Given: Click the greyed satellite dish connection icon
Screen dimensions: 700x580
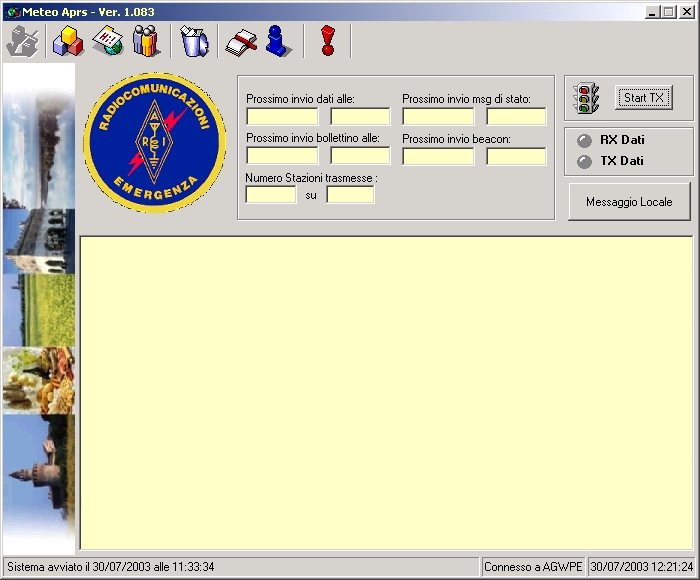Looking at the screenshot, I should tap(23, 42).
